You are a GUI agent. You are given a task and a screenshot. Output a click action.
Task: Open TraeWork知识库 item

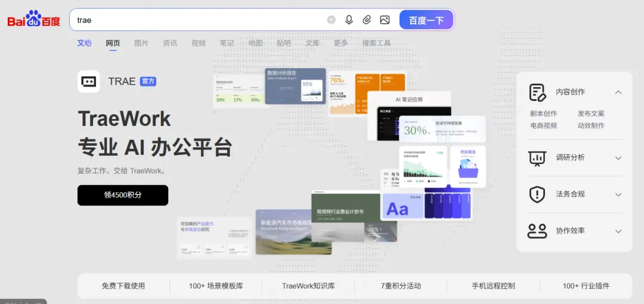(308, 286)
